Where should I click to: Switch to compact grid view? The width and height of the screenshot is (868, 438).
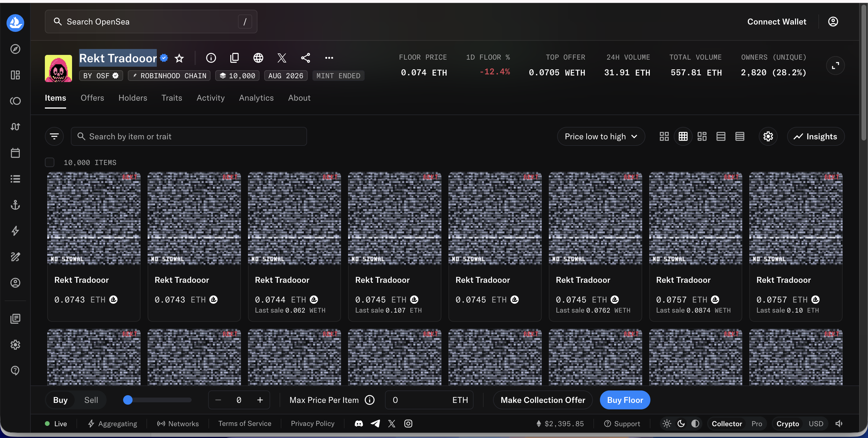(683, 136)
